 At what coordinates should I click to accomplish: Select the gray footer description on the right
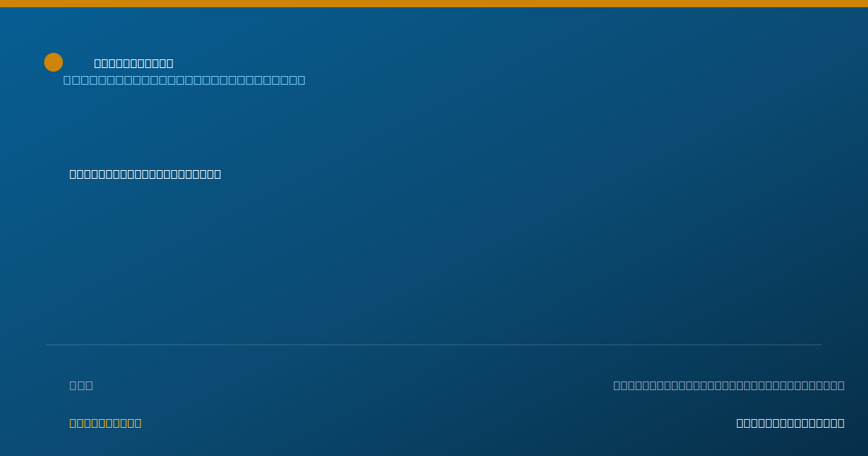tap(729, 385)
